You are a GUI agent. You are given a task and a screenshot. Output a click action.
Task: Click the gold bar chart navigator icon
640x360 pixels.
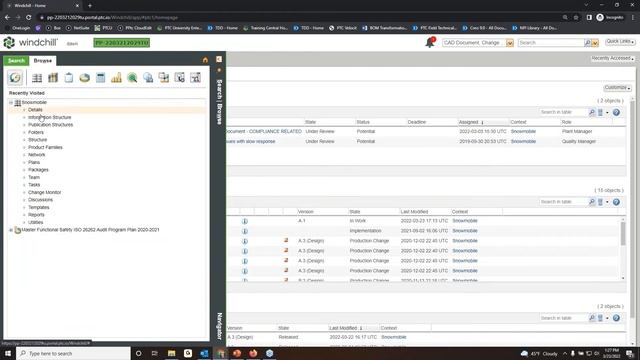[x=116, y=78]
